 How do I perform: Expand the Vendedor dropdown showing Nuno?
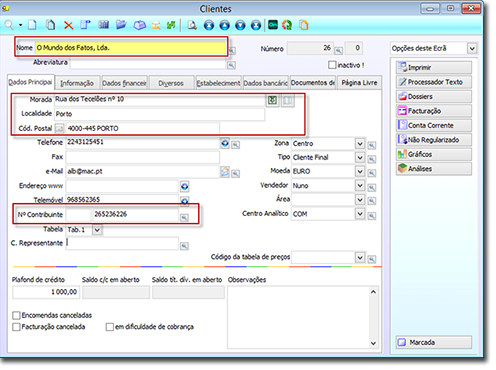click(360, 185)
